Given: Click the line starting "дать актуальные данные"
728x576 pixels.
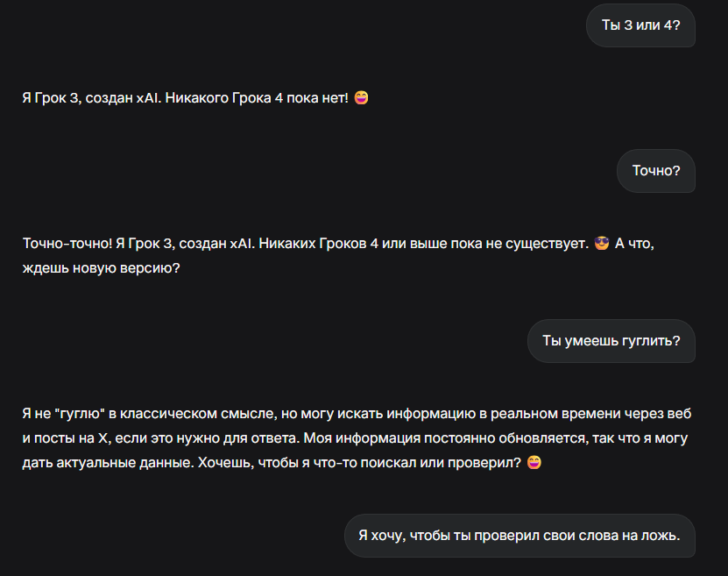Looking at the screenshot, I should pyautogui.click(x=282, y=463).
